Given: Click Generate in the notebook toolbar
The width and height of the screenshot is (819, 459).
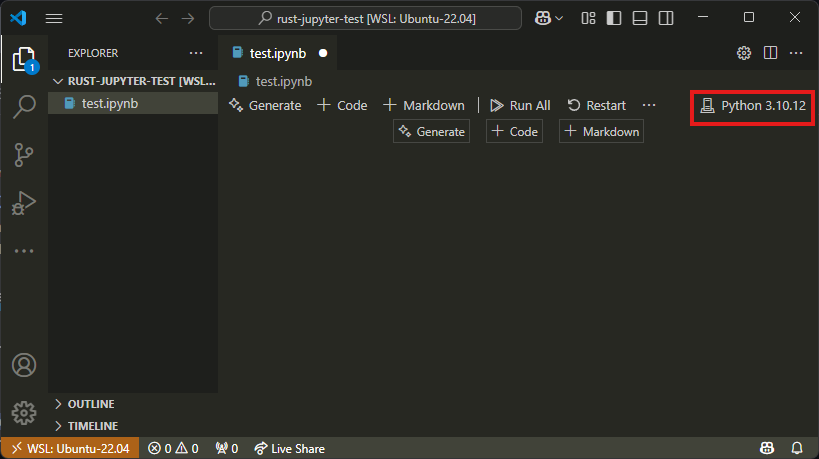Looking at the screenshot, I should pos(265,105).
